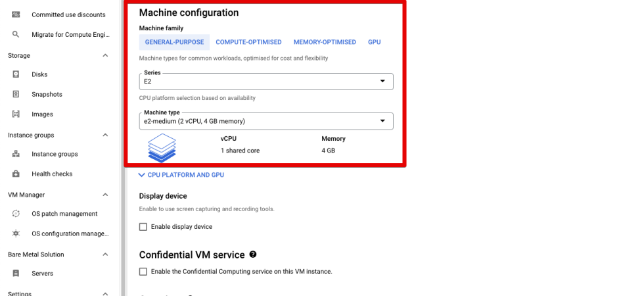The width and height of the screenshot is (644, 296).
Task: Click the Committed use discounts percent icon
Action: (x=16, y=14)
